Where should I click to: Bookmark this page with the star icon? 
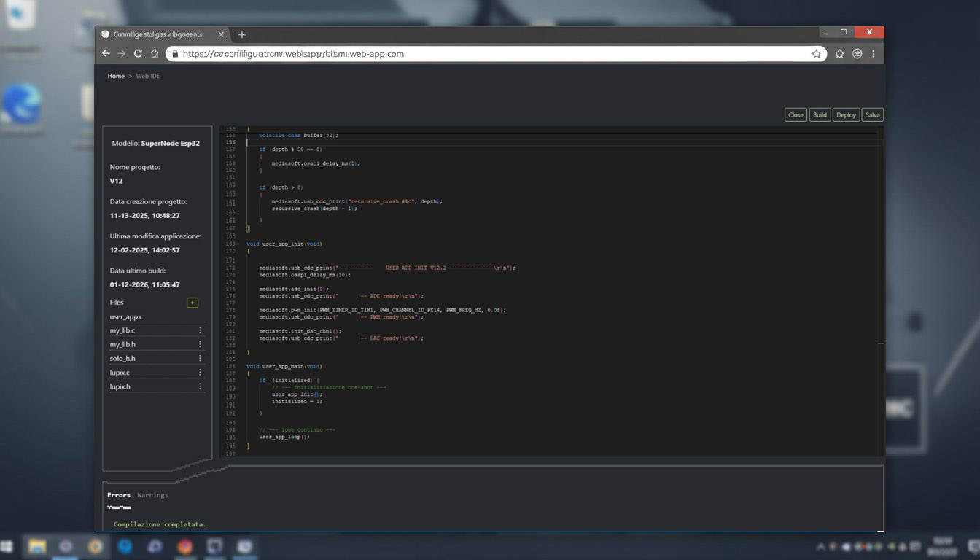(816, 54)
